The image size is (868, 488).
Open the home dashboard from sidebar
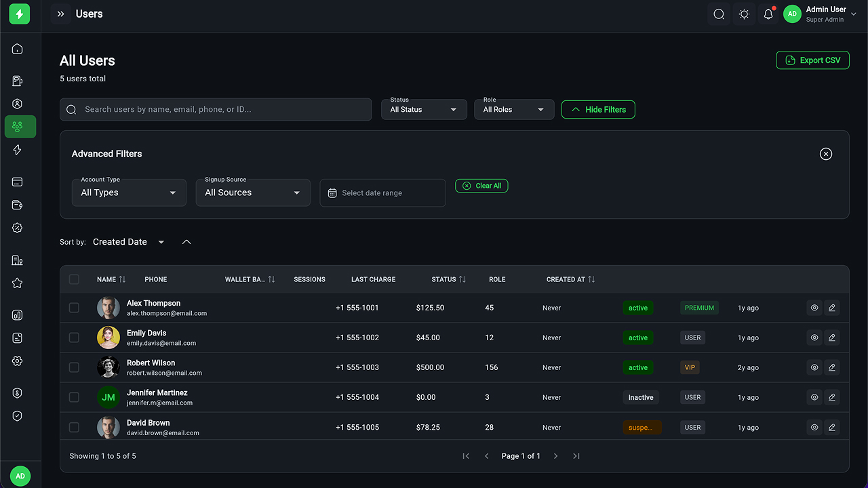click(x=18, y=49)
